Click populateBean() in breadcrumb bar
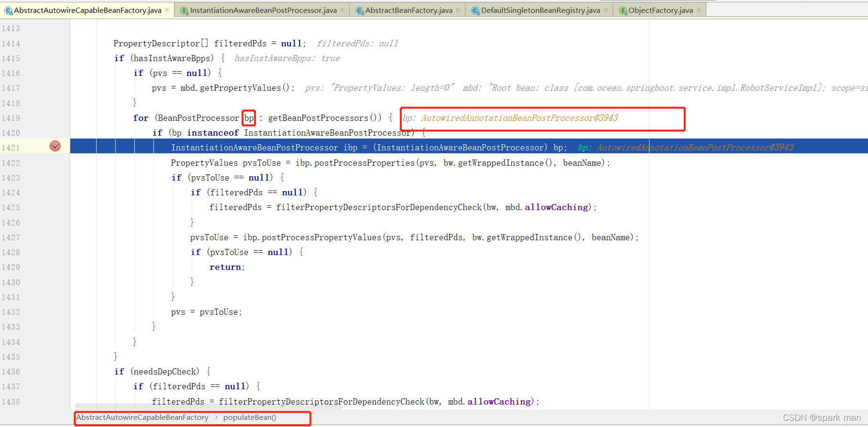Screen dimensions: 868x427 250,417
